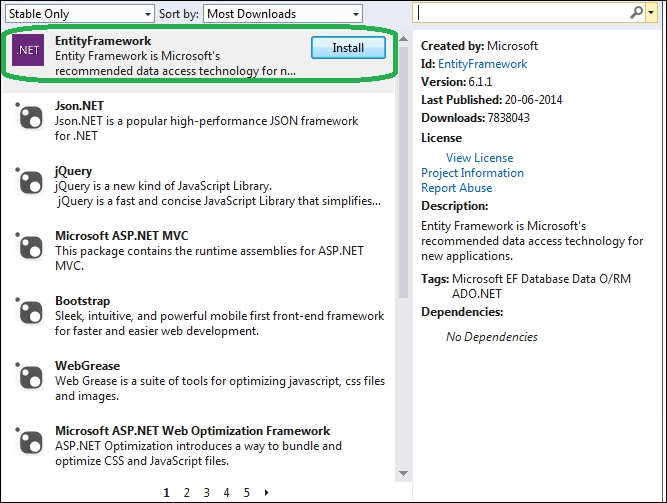This screenshot has width=667, height=503.
Task: Install the EntityFramework package
Action: pos(348,48)
